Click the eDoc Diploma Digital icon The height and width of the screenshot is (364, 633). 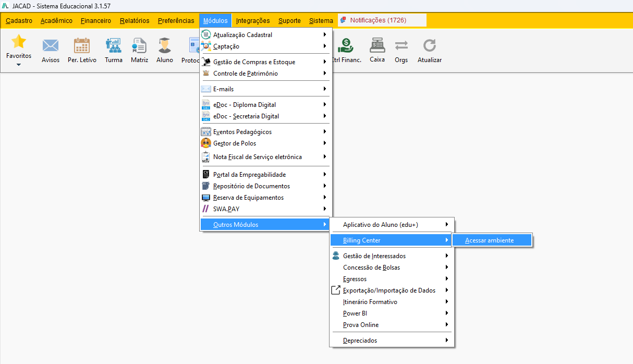coord(205,105)
